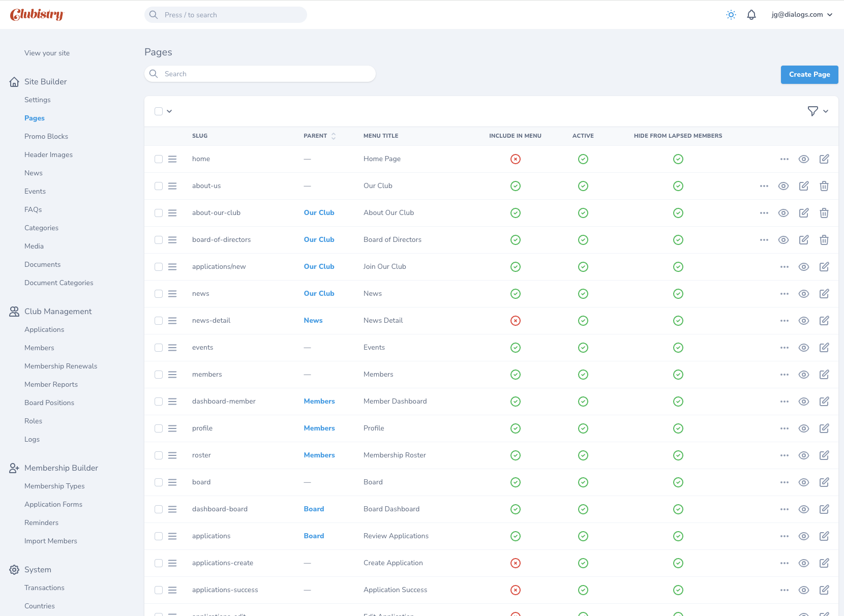This screenshot has height=616, width=844.
Task: Toggle the light/dark theme sun icon
Action: [731, 15]
